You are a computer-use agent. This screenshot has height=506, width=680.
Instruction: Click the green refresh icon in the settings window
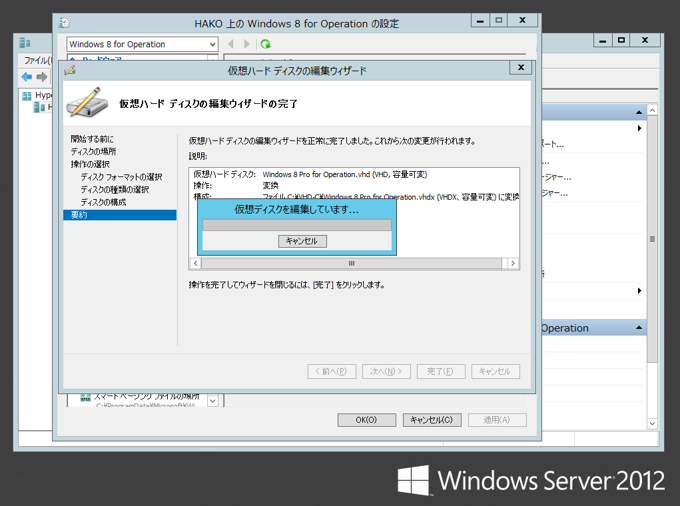coord(265,44)
